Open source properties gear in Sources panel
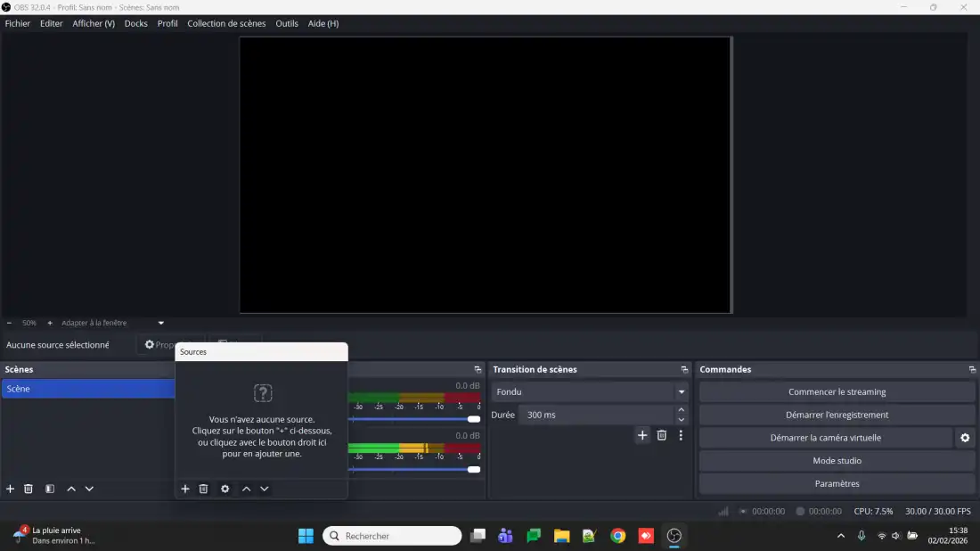The image size is (980, 551). point(225,489)
